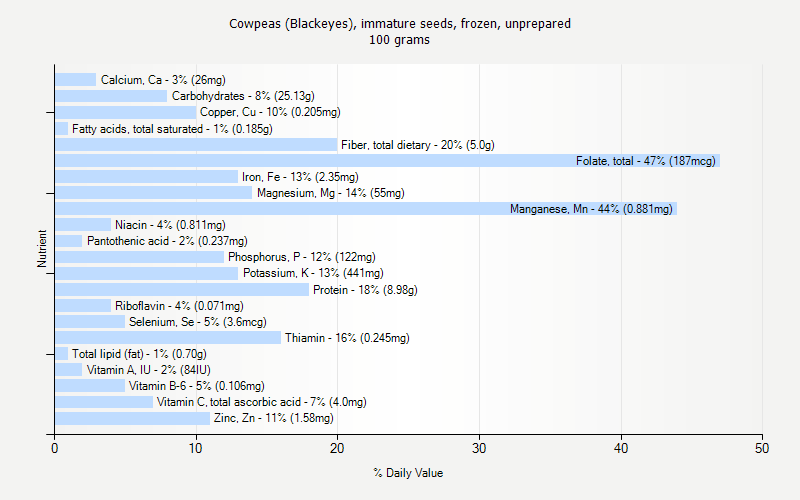800x500 pixels.
Task: Click the x-axis tick label '50'
Action: tap(762, 448)
